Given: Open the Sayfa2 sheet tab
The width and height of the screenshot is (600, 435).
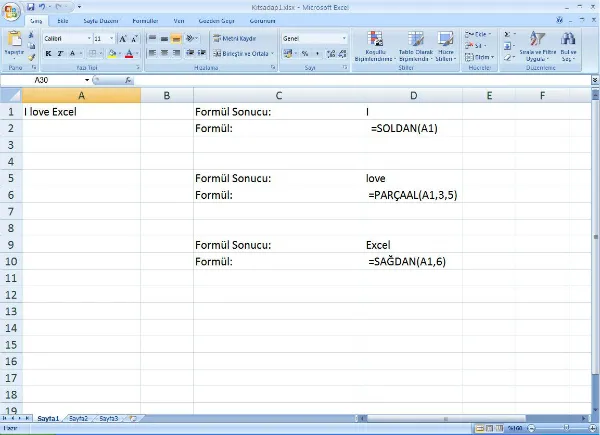Looking at the screenshot, I should tap(78, 418).
